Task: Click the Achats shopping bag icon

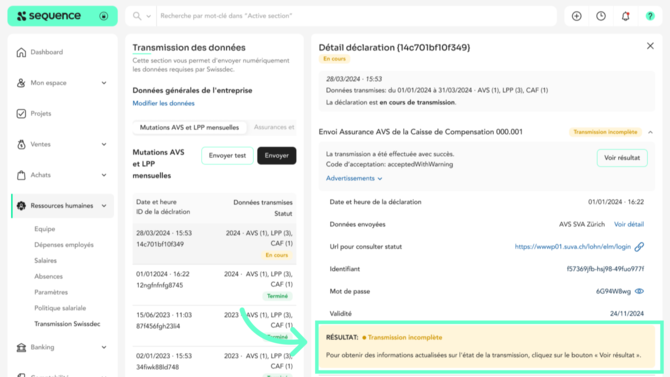Action: pyautogui.click(x=21, y=175)
